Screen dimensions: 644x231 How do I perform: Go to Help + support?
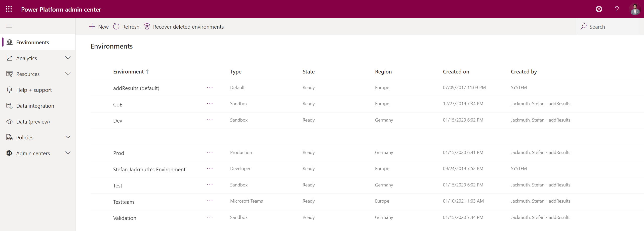34,90
